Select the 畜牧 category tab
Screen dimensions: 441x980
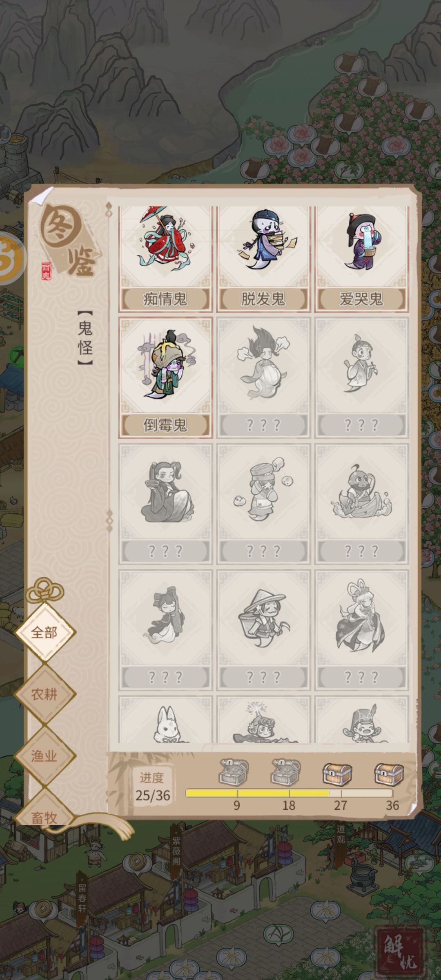click(x=45, y=816)
